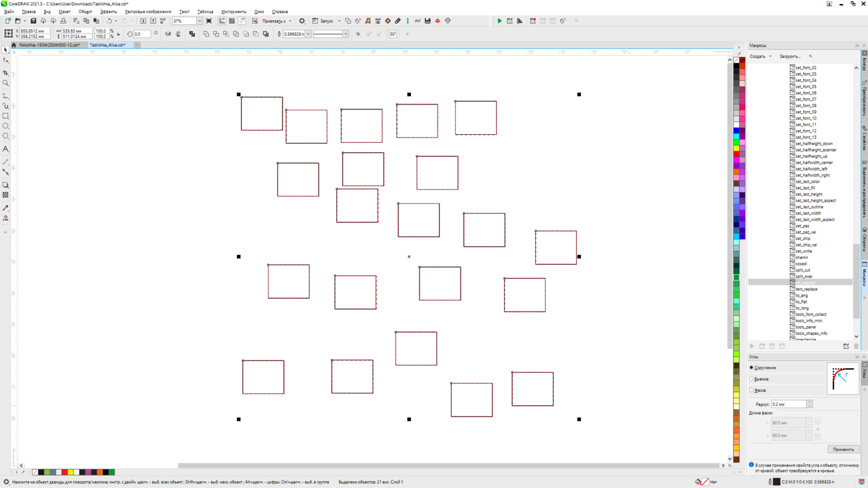
Task: Switch to Polochka-150kh250kh500-12.cdr tab
Action: pos(50,45)
